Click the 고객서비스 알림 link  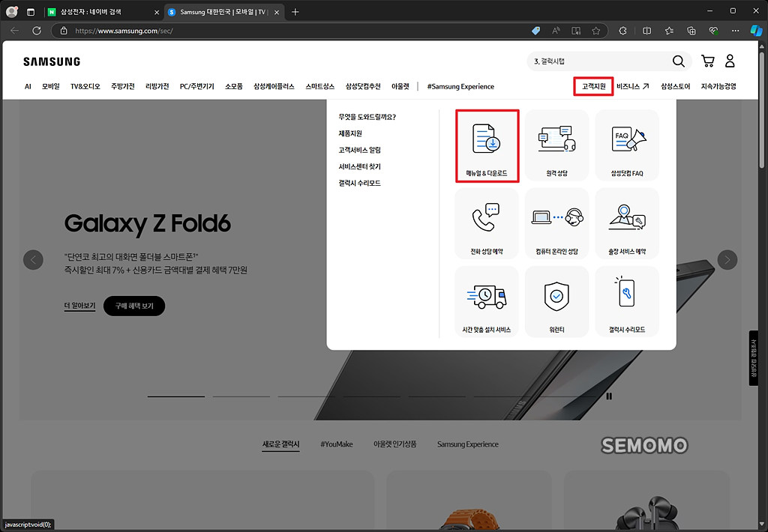point(359,150)
